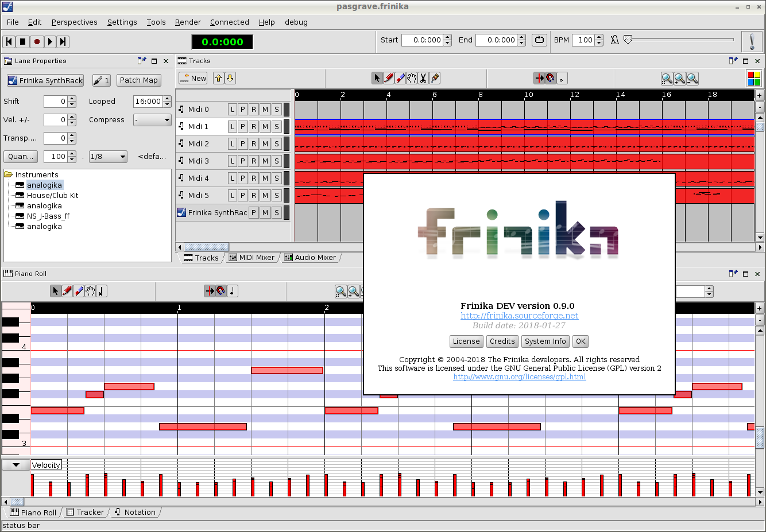766x532 pixels.
Task: Select the scissors split tool in Tracks toolbar
Action: [423, 78]
